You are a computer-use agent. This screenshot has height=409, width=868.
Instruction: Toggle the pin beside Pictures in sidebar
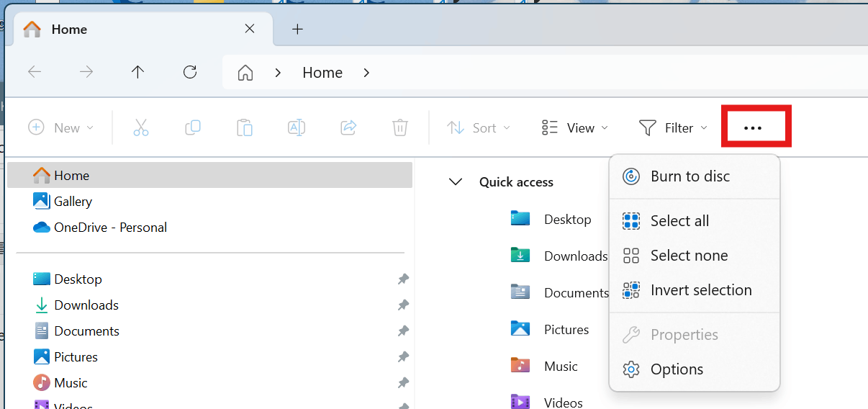click(x=404, y=357)
